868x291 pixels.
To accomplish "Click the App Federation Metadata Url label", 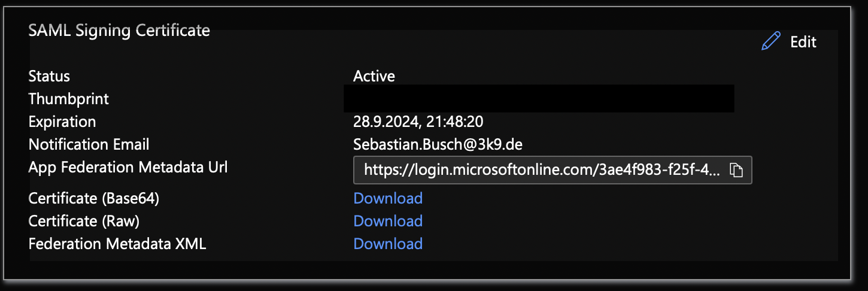I will point(128,168).
